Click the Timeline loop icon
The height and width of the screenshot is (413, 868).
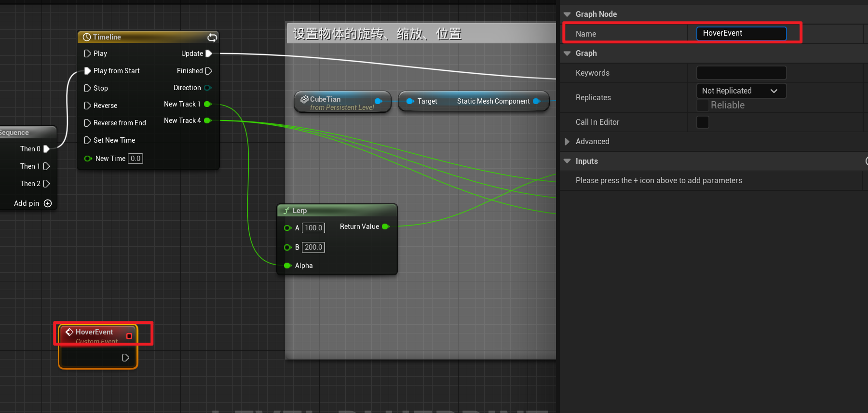pos(212,37)
